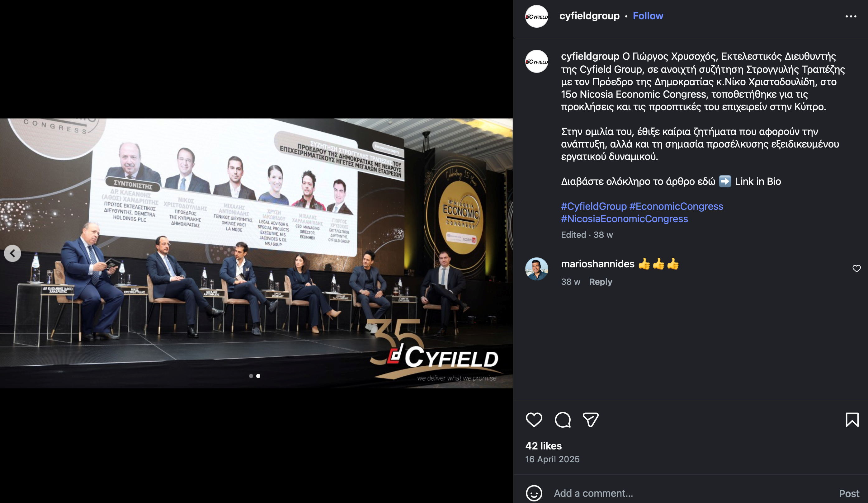Select the first carousel dot indicator
Viewport: 868px width, 503px height.
[251, 376]
